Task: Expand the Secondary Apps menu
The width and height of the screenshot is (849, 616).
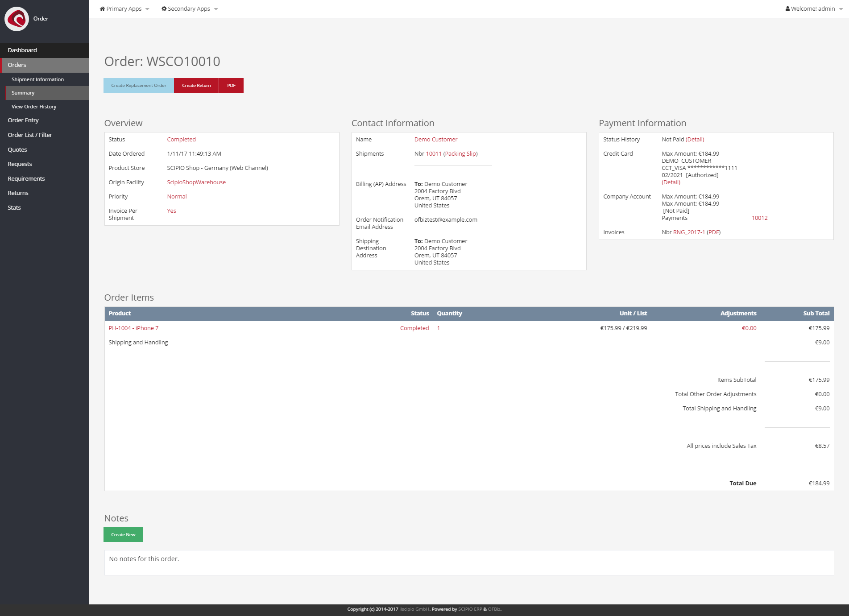Action: tap(190, 8)
